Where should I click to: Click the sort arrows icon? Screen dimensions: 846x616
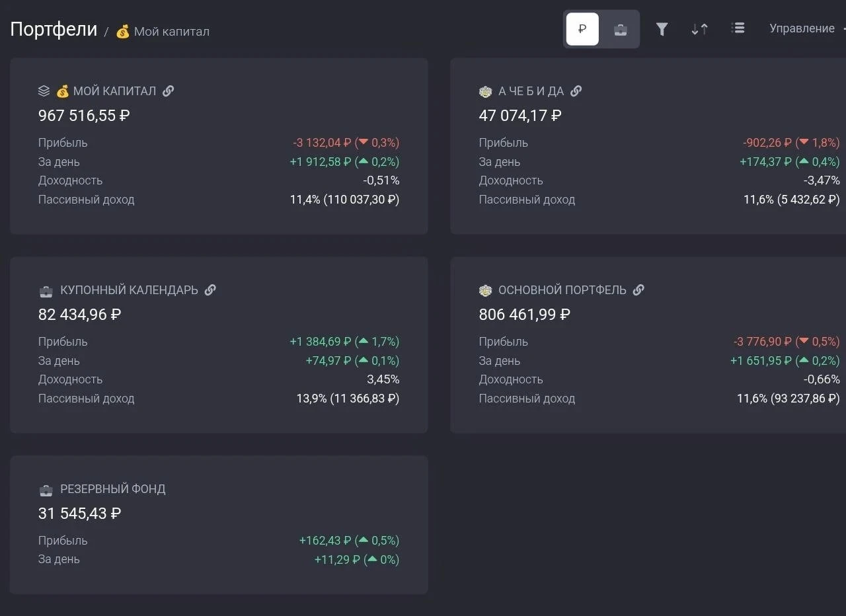tap(699, 28)
